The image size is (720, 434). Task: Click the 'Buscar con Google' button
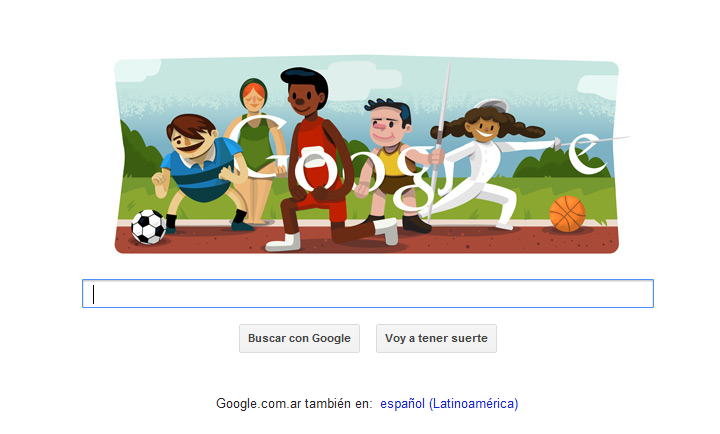click(x=299, y=338)
